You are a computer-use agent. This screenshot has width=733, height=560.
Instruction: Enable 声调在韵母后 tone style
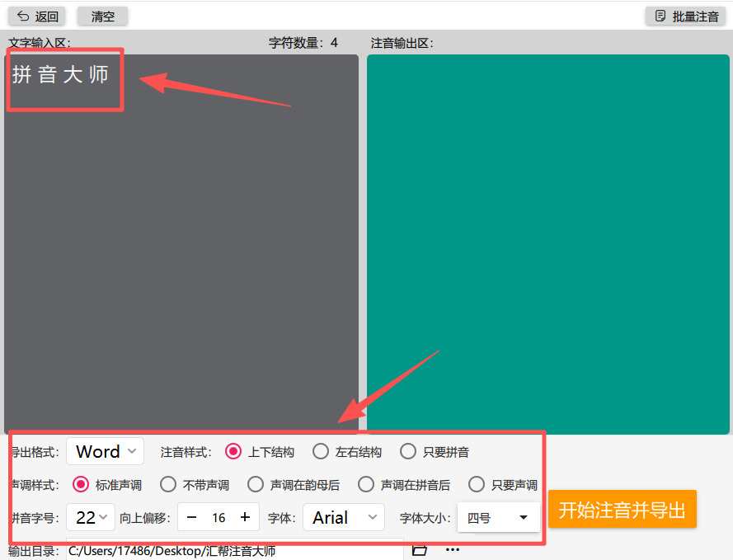(256, 485)
